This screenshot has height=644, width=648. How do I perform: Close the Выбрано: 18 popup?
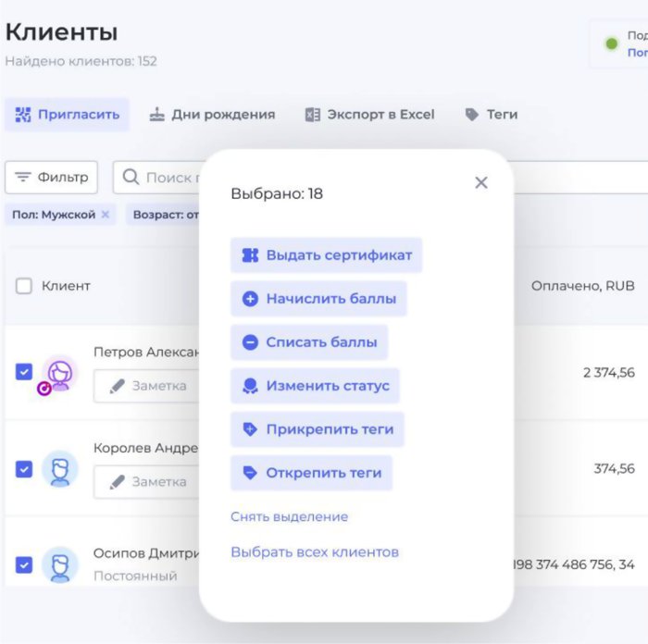[x=481, y=182]
